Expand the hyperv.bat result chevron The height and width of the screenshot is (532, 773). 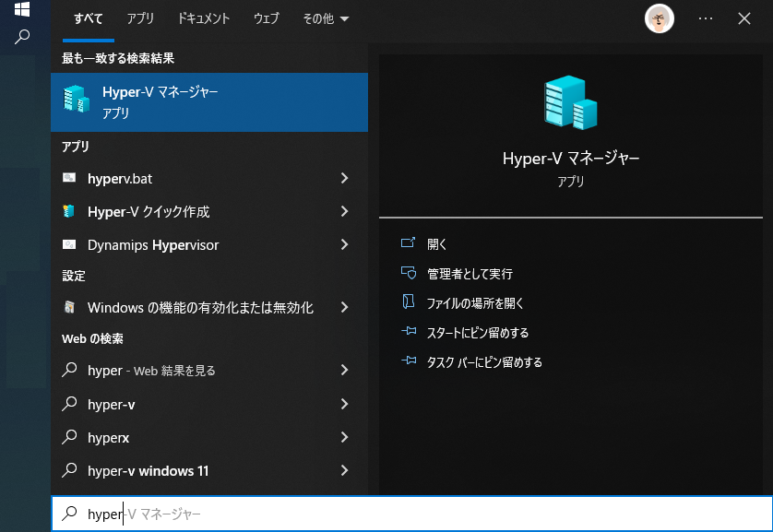click(x=345, y=178)
